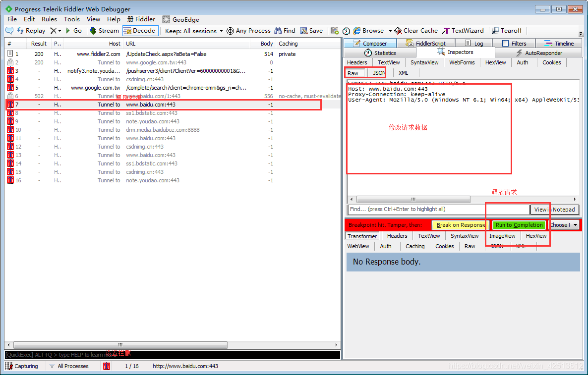Open the Tools menu
This screenshot has width=588, height=375.
click(71, 19)
